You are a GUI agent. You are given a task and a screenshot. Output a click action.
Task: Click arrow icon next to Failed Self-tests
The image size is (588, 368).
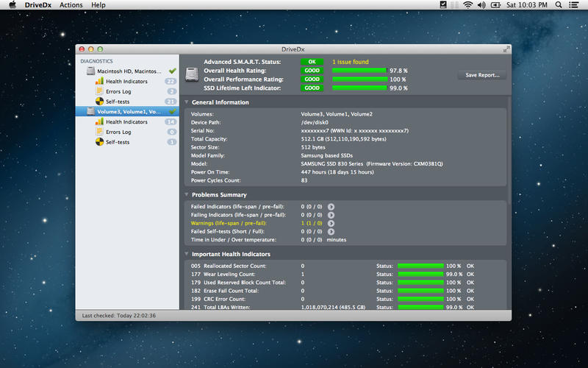pyautogui.click(x=331, y=232)
